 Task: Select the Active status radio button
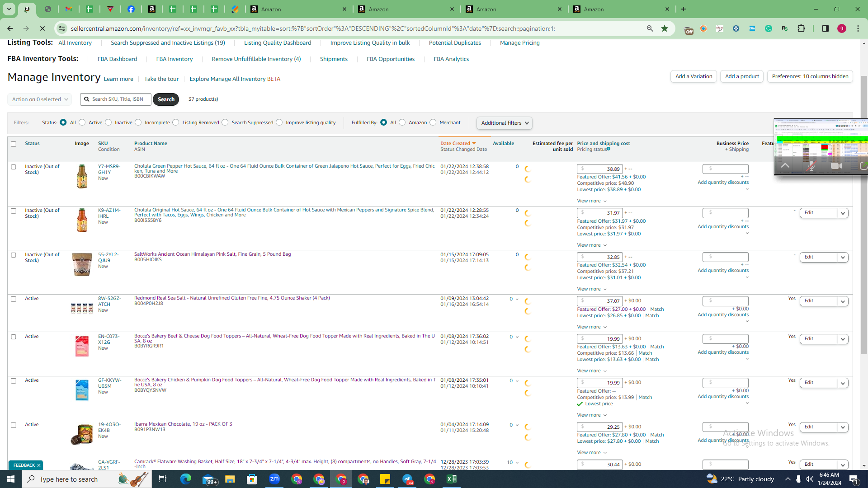click(x=82, y=122)
